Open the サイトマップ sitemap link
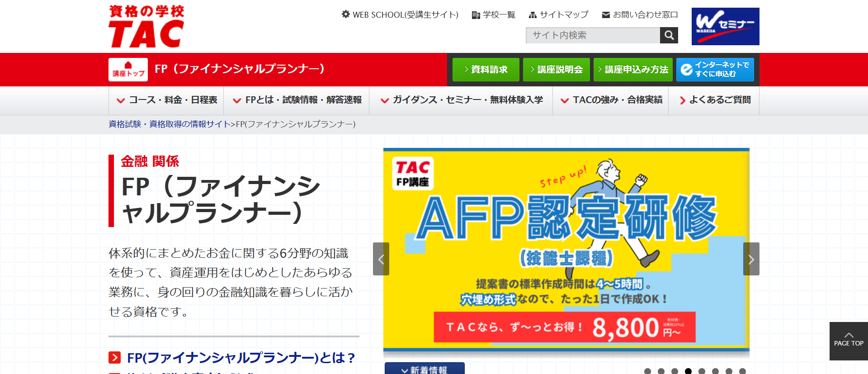The image size is (868, 374). pyautogui.click(x=559, y=15)
